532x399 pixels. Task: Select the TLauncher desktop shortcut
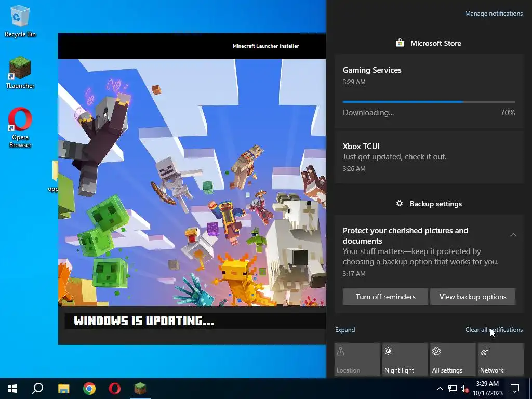20,73
